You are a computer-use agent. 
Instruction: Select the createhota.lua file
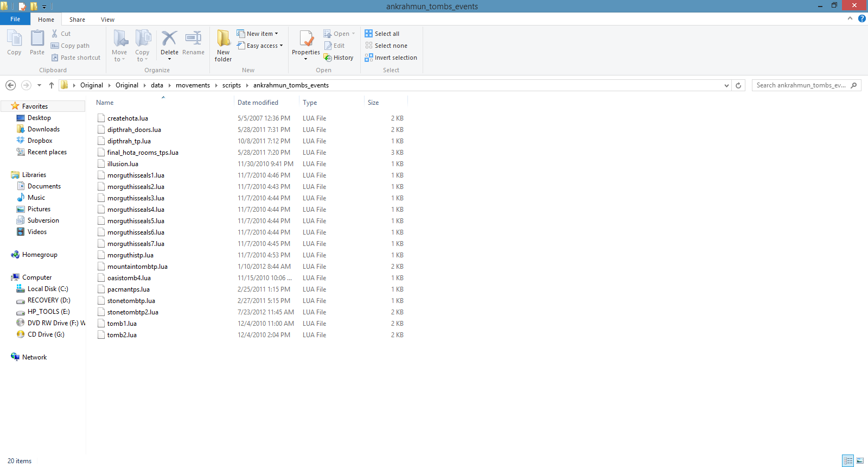pos(127,118)
